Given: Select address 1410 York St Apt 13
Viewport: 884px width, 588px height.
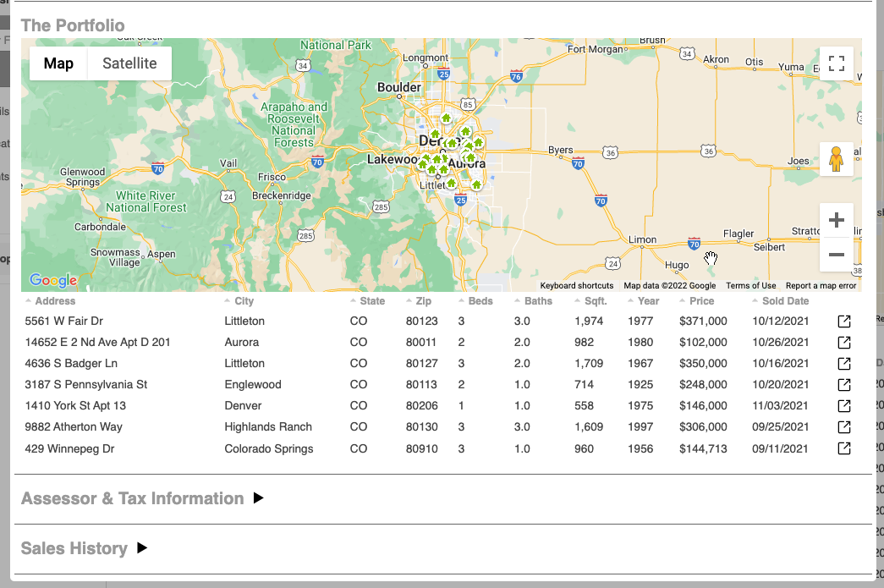Looking at the screenshot, I should (x=75, y=406).
